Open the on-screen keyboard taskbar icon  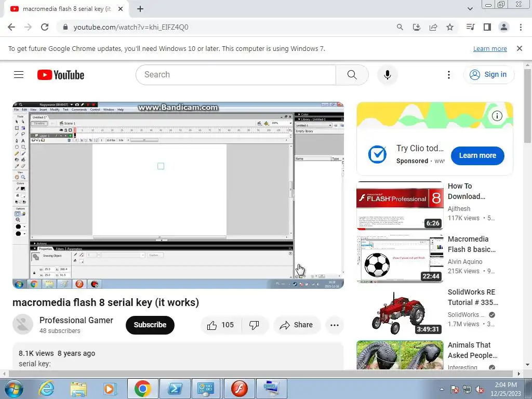pos(271,389)
